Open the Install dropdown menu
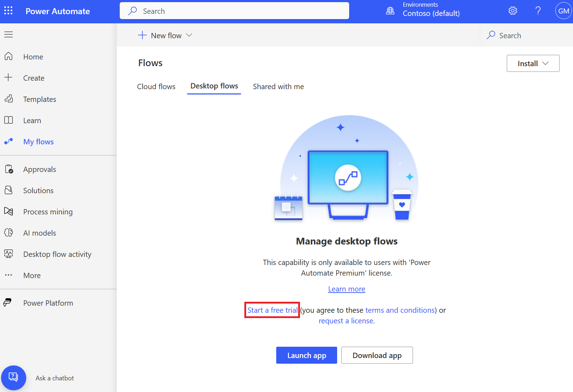Image resolution: width=573 pixels, height=392 pixels. (x=533, y=63)
